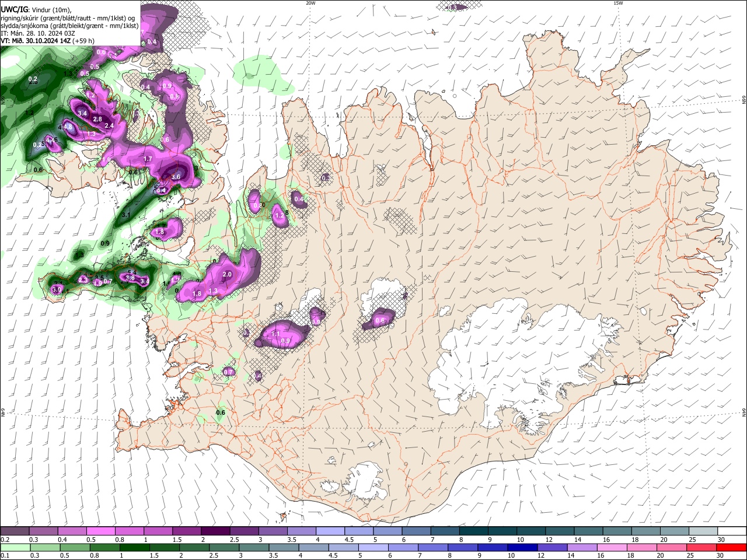The width and height of the screenshot is (747, 560).
Task: Click the "20W" longitude label
Action: coord(310,3)
